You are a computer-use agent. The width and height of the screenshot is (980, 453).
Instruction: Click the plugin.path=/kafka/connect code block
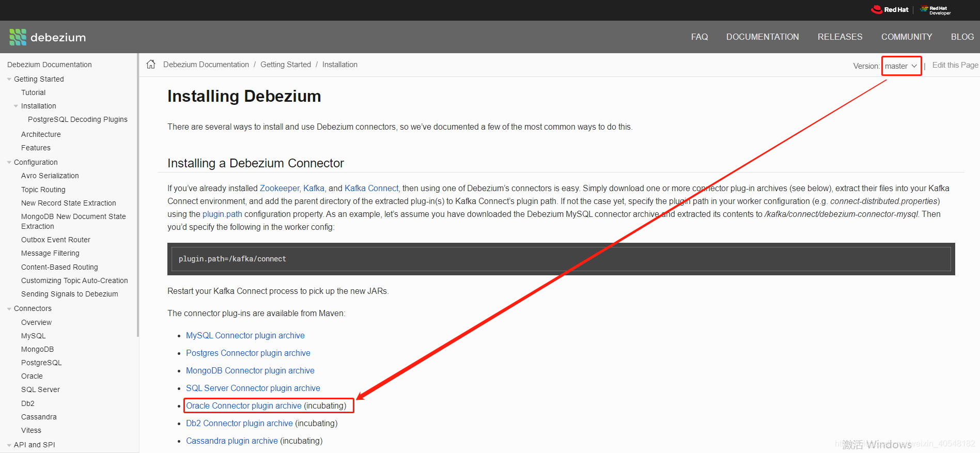coord(561,259)
